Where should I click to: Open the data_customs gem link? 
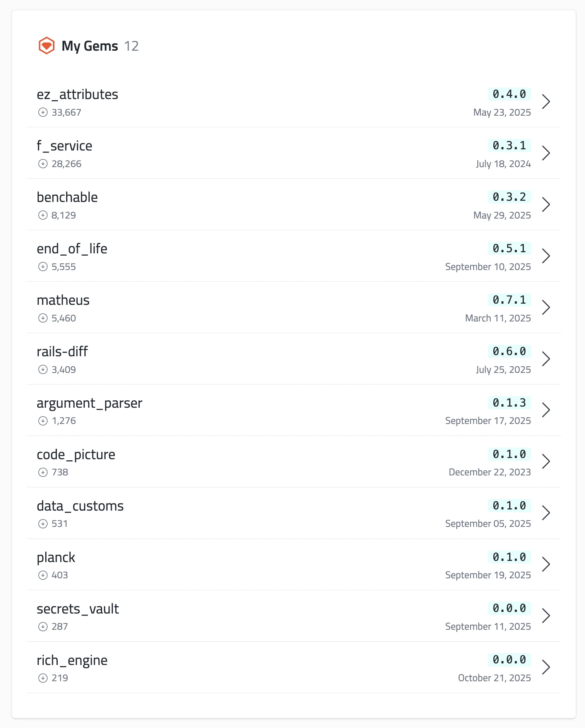coord(80,506)
